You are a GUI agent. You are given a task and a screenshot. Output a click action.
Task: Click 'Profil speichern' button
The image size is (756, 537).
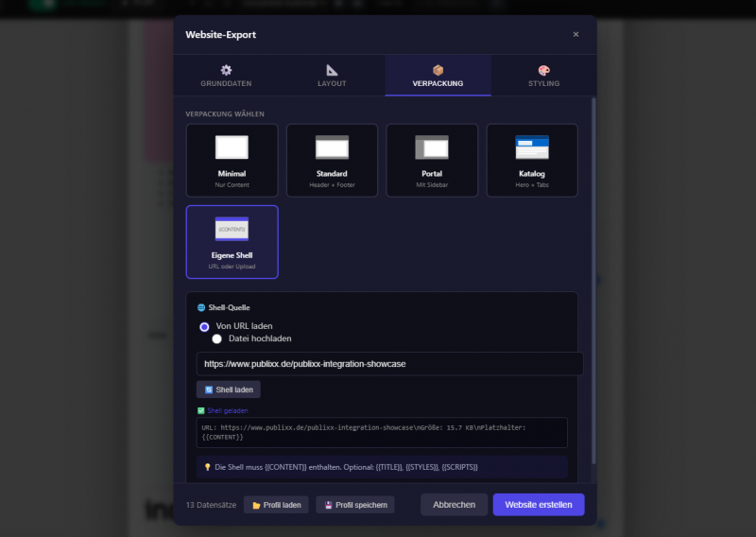point(355,505)
